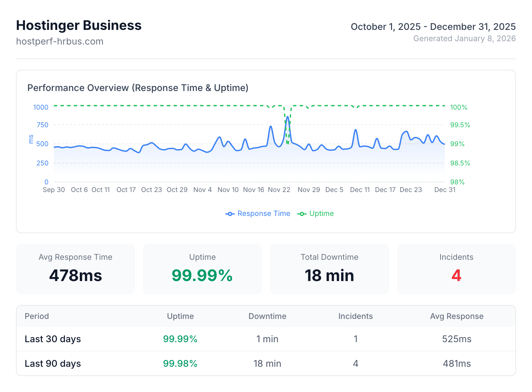Sort the table by the Period column header
Screen dimensions: 532x392
37,316
